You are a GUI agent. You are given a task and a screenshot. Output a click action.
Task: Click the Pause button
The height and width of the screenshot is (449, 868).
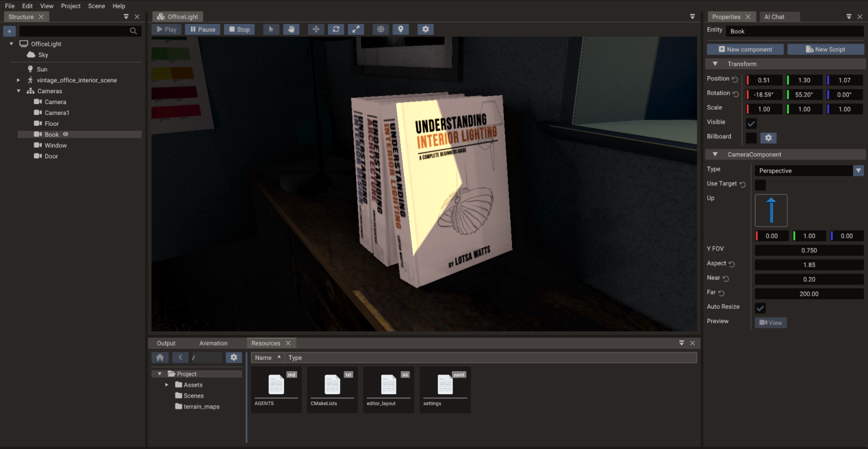tap(202, 29)
